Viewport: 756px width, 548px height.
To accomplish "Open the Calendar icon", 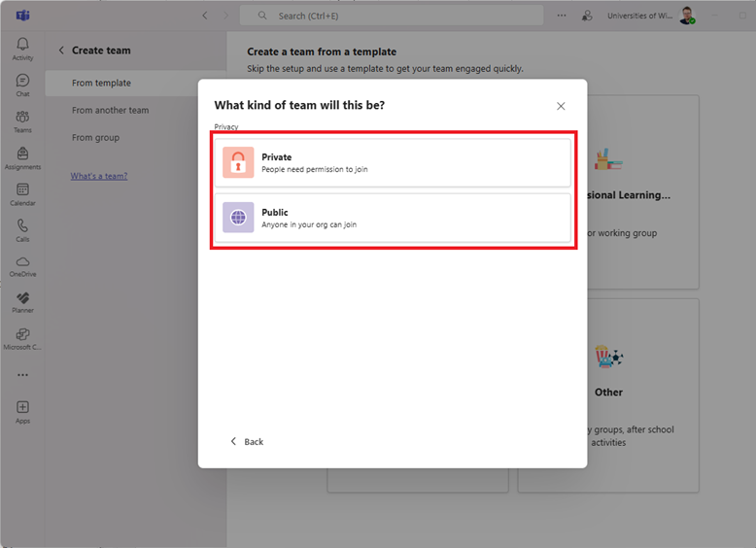I will click(x=22, y=193).
